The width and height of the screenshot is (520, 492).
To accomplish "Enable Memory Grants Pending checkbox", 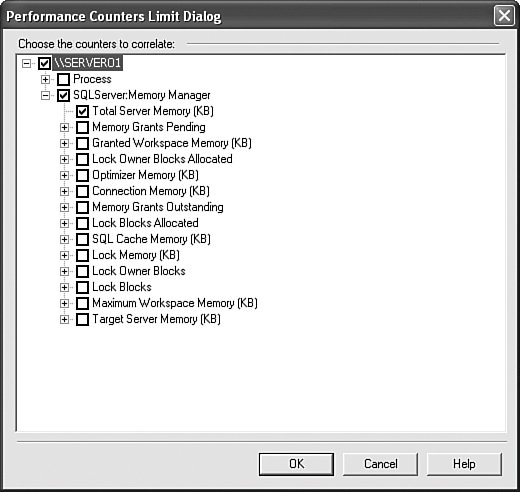I will [82, 127].
